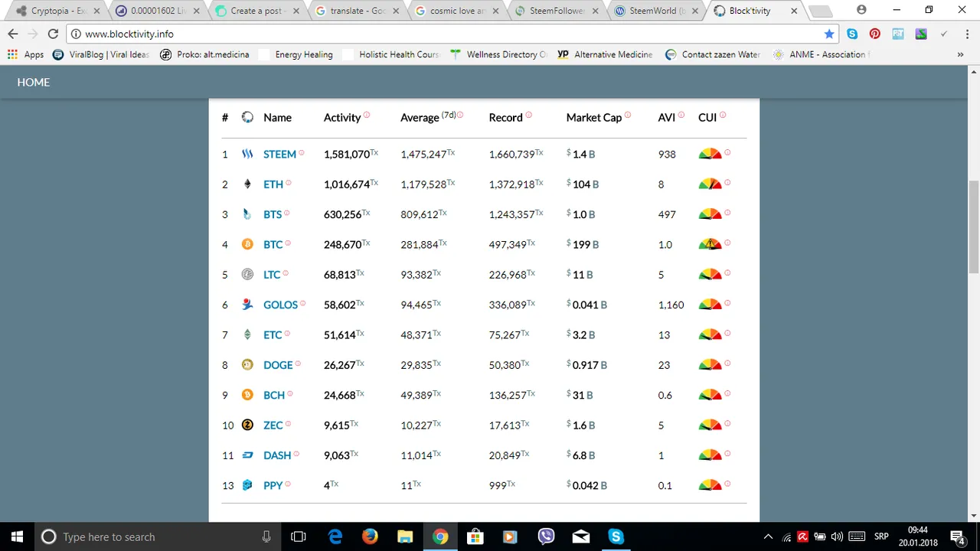The height and width of the screenshot is (551, 980).
Task: Click the page vertical scrollbar thumb
Action: pos(974,227)
